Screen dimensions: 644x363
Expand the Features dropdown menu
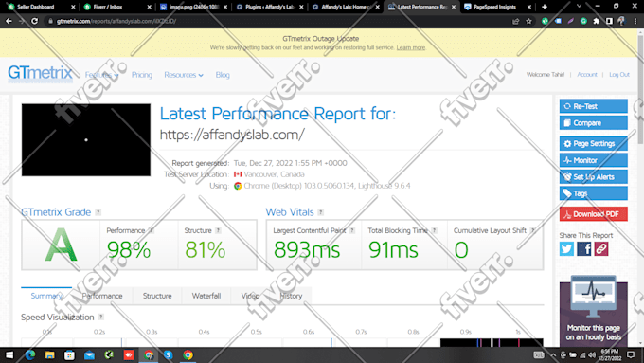click(102, 75)
